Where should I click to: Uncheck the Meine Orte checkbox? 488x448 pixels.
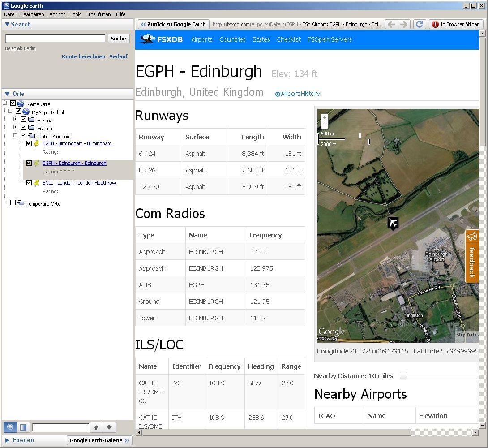click(x=13, y=103)
